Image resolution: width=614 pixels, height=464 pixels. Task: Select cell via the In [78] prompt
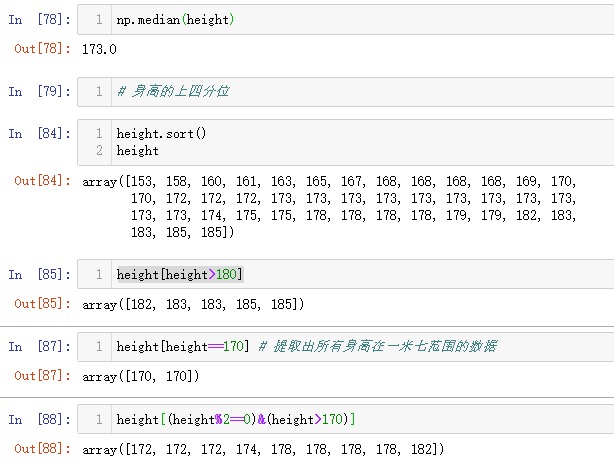pyautogui.click(x=40, y=21)
